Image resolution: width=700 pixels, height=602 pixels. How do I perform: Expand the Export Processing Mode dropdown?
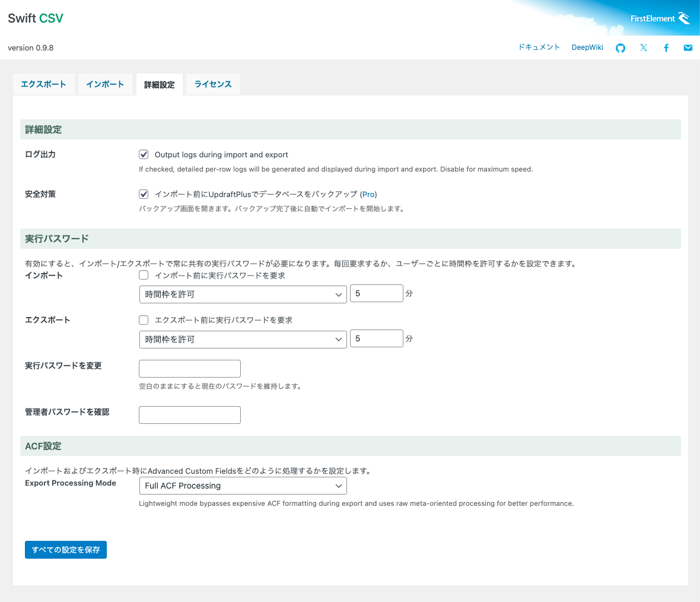coord(243,486)
